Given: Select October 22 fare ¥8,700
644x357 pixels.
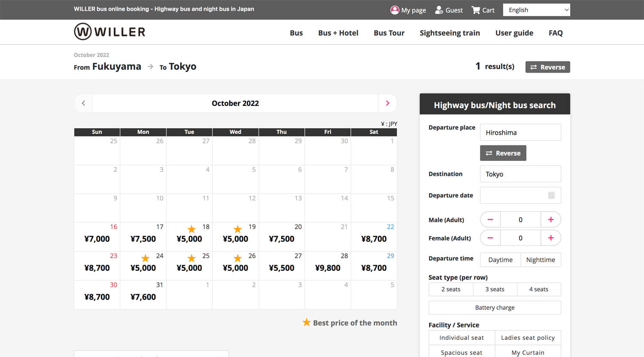Looking at the screenshot, I should click(374, 239).
